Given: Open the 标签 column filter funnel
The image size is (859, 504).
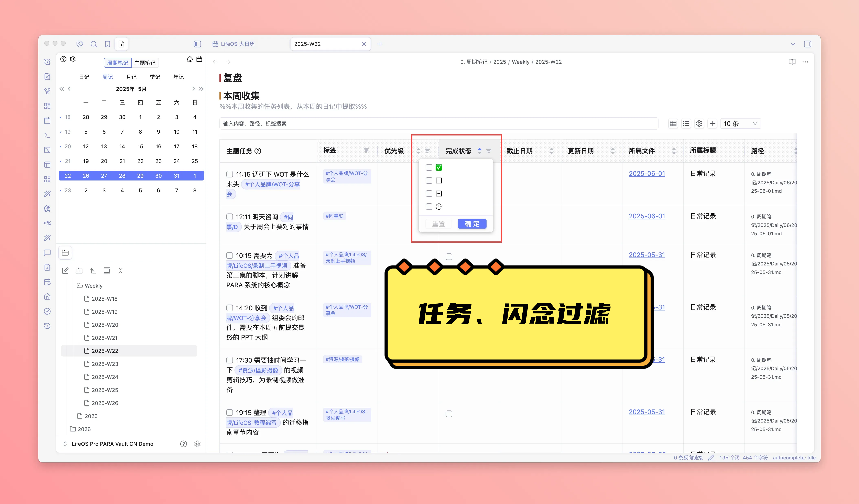Looking at the screenshot, I should coord(366,151).
